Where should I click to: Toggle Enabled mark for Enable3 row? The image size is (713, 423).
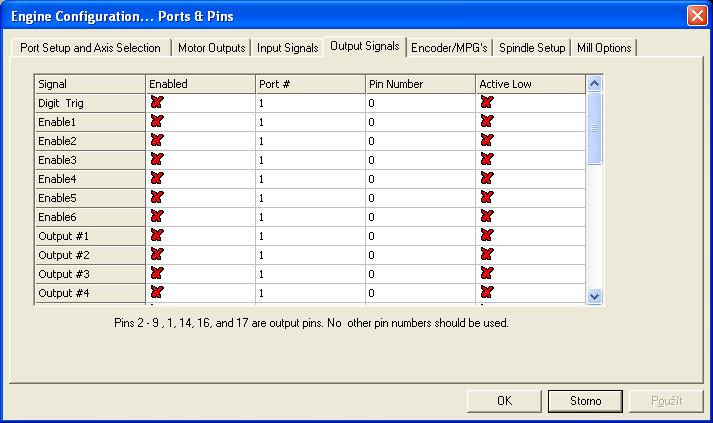[156, 160]
